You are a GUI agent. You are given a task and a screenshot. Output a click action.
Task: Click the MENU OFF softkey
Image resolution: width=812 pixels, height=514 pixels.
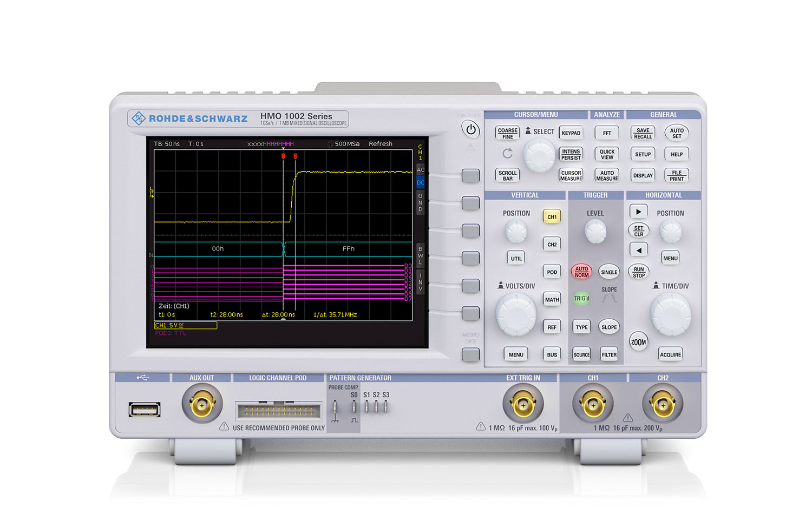(470, 354)
